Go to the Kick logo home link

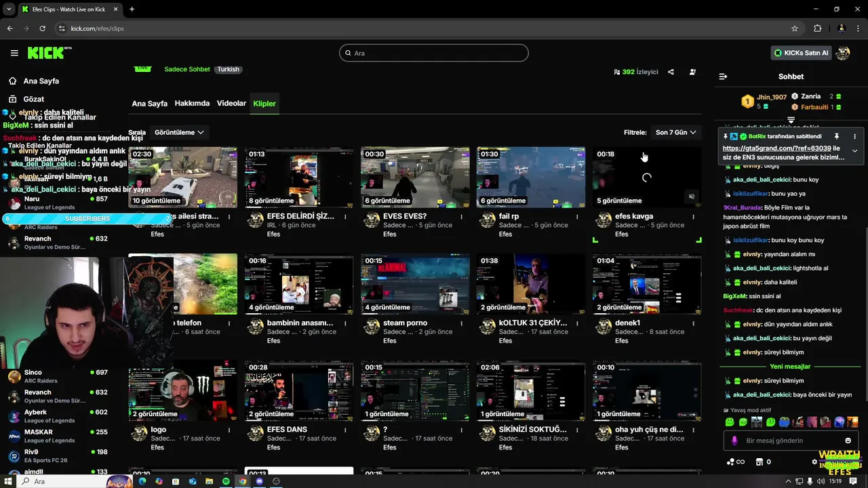click(x=50, y=53)
